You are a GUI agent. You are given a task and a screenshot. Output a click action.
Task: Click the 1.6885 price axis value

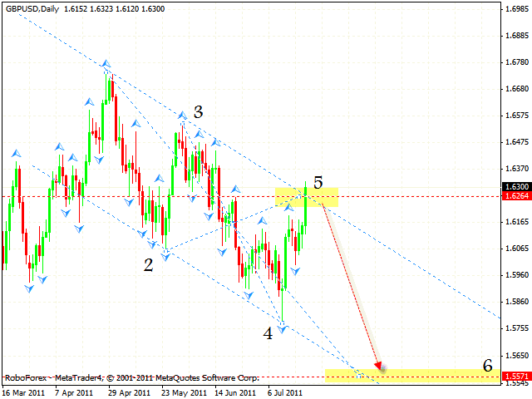(517, 36)
